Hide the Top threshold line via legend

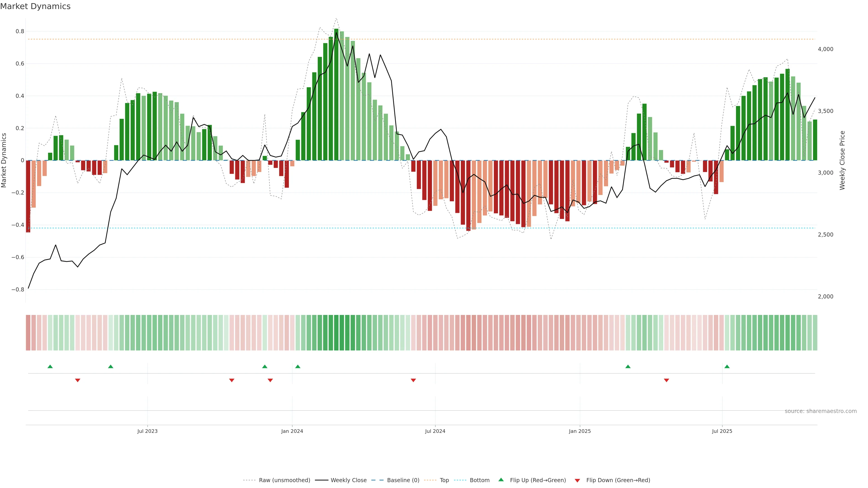(444, 480)
